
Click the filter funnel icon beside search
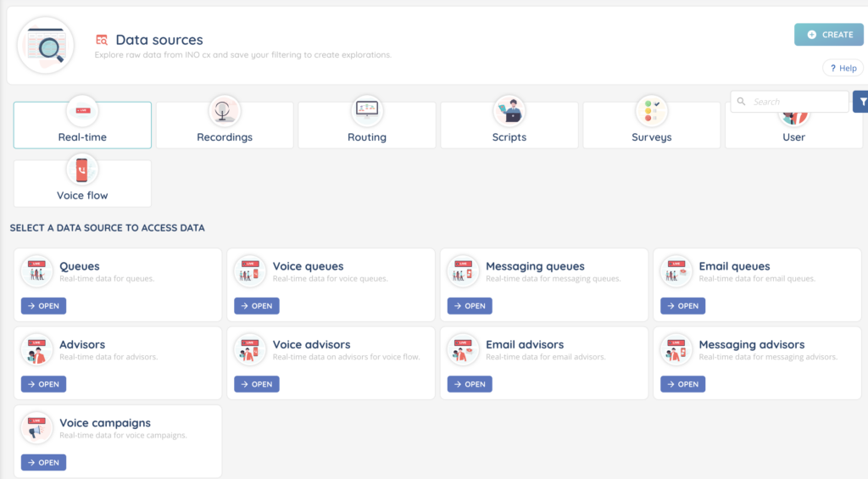[862, 102]
